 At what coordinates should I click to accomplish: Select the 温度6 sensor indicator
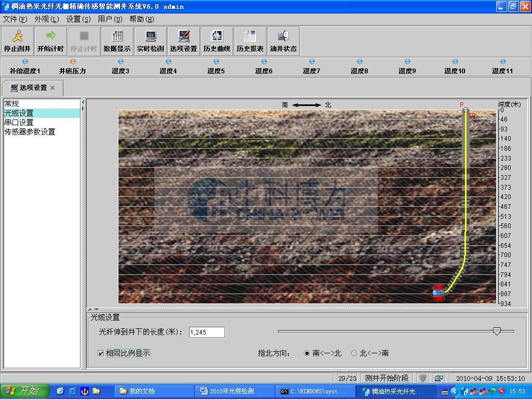pos(264,67)
